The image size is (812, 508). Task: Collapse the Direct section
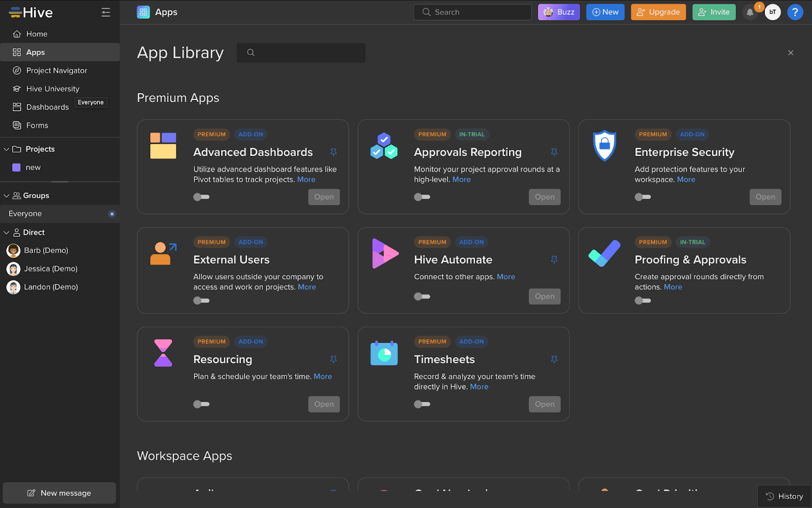tap(7, 233)
